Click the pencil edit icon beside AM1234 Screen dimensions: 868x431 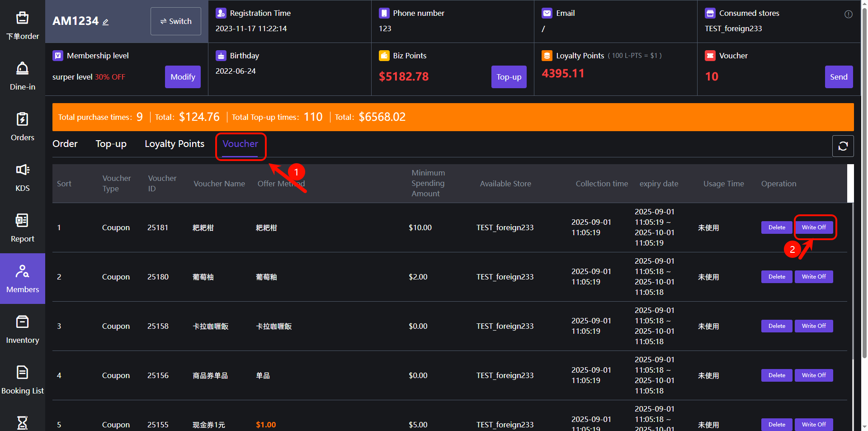coord(105,22)
